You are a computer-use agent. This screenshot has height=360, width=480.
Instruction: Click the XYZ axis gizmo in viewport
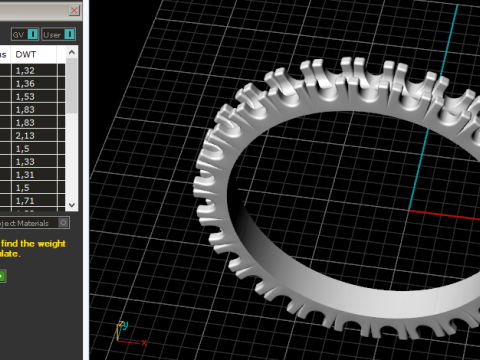pyautogui.click(x=131, y=333)
